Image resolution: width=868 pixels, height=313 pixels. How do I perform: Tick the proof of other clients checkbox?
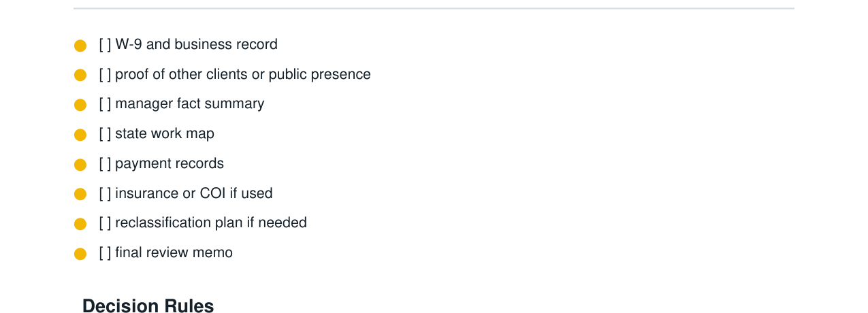click(105, 74)
